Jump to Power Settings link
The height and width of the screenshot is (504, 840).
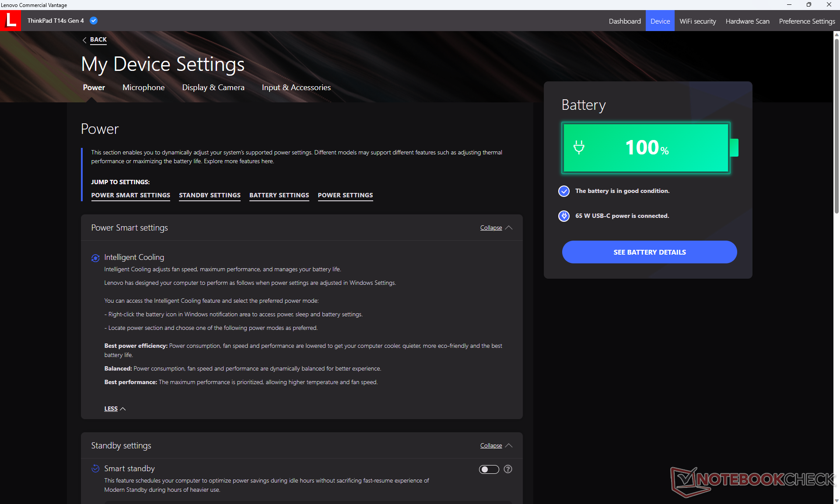point(345,195)
